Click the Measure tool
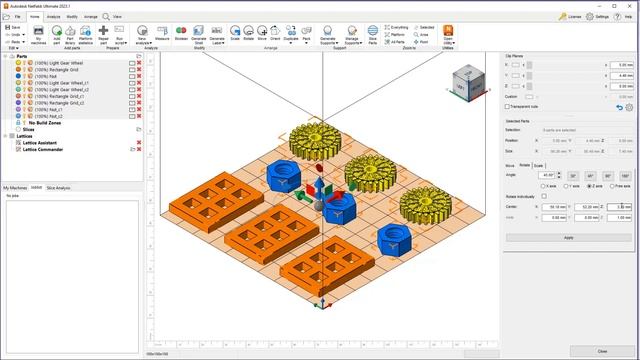This screenshot has height=360, width=640. click(162, 33)
